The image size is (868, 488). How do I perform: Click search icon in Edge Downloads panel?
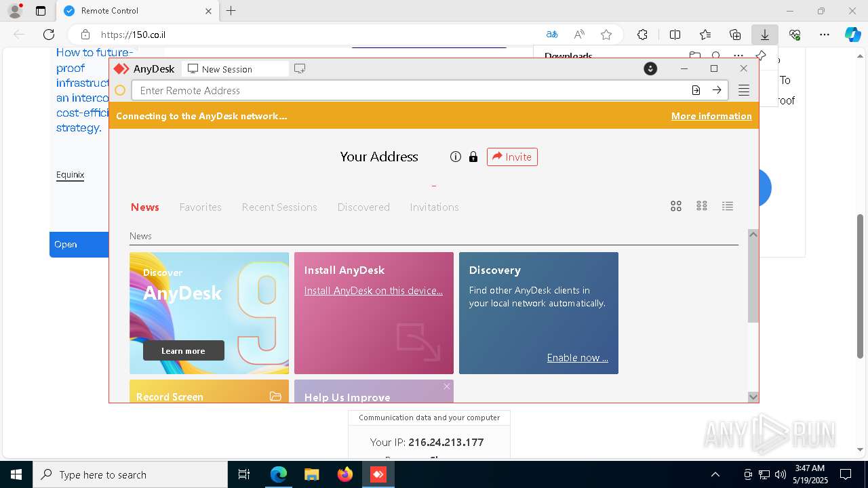pos(716,56)
